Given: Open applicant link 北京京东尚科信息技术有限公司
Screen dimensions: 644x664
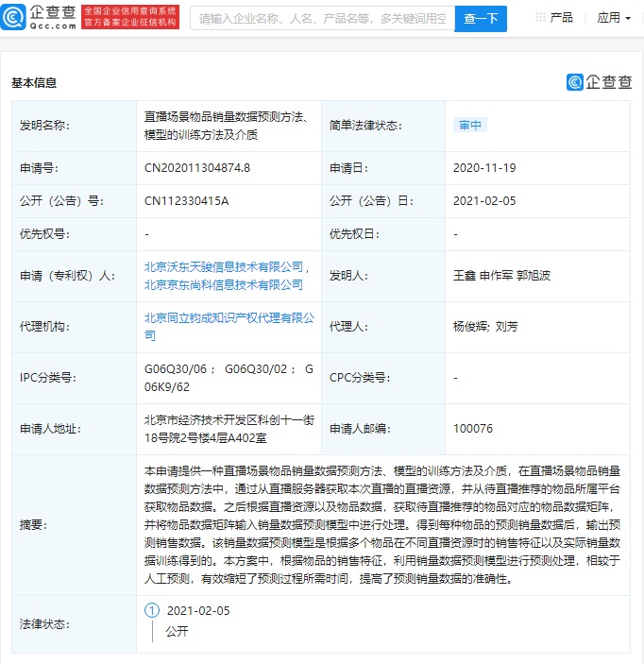Looking at the screenshot, I should (x=223, y=284).
